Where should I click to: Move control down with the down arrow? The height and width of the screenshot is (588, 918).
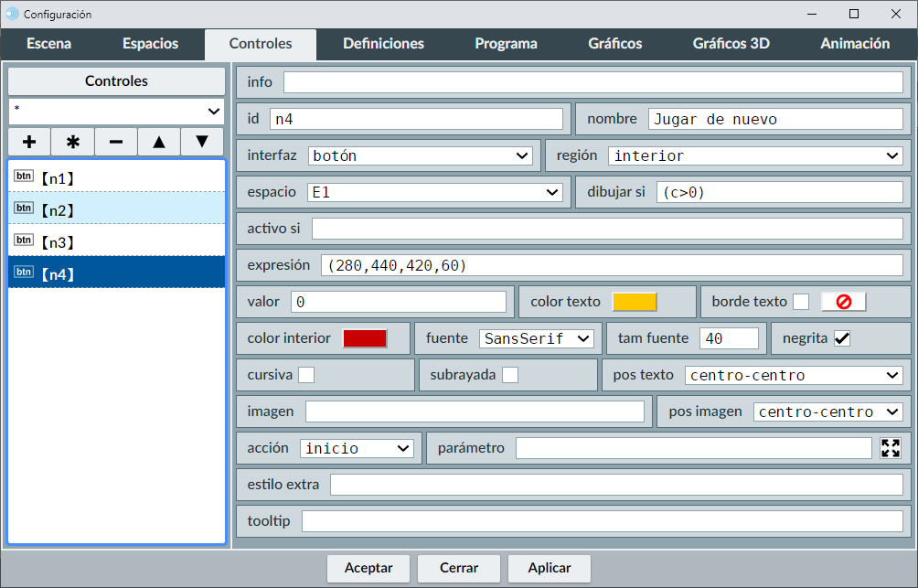(x=202, y=142)
